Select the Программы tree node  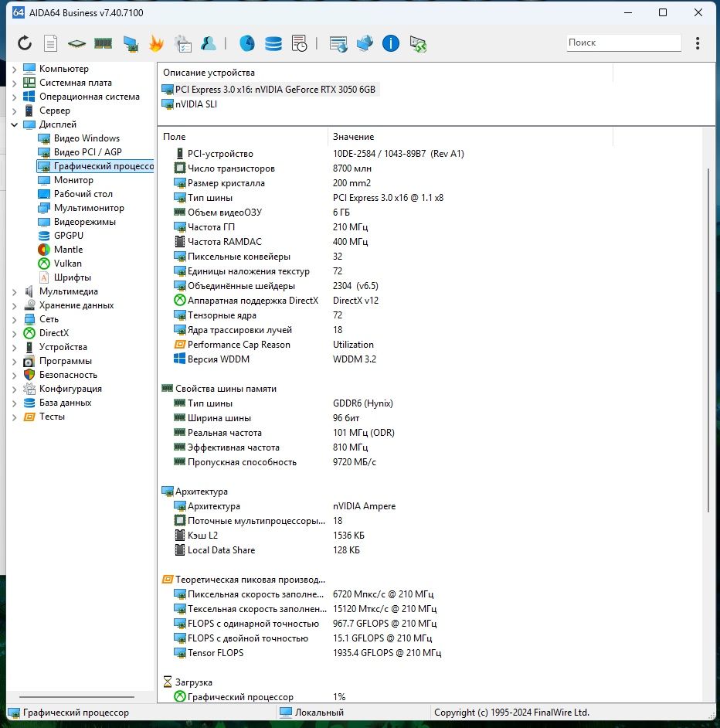tap(57, 361)
